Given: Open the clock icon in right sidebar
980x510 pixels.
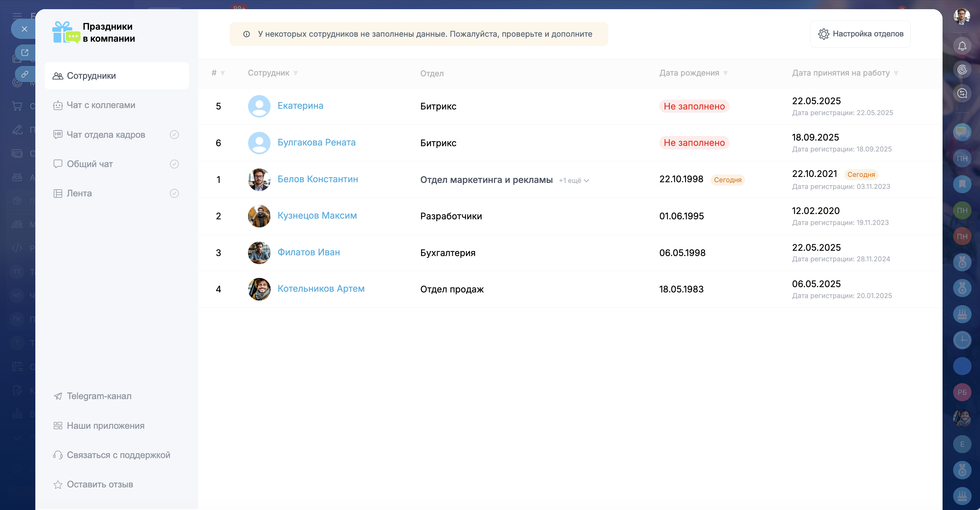Looking at the screenshot, I should tap(962, 340).
